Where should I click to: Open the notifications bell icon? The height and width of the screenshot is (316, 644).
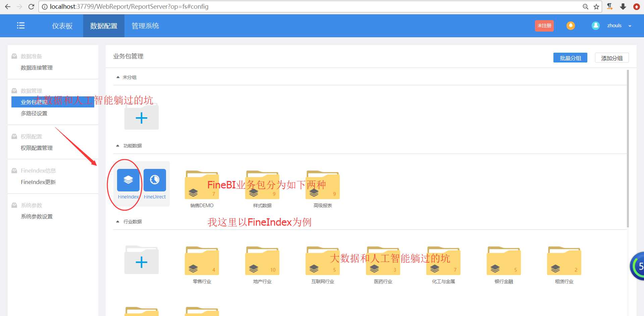click(x=571, y=26)
